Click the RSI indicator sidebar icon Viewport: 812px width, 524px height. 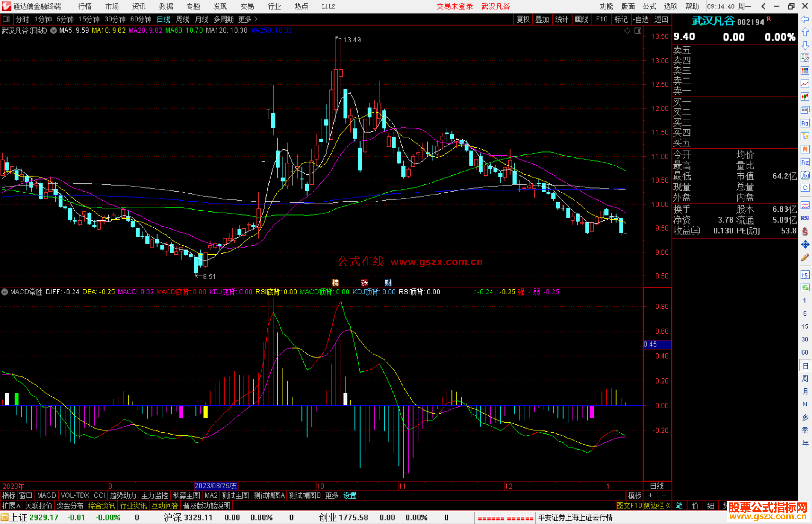tap(805, 218)
